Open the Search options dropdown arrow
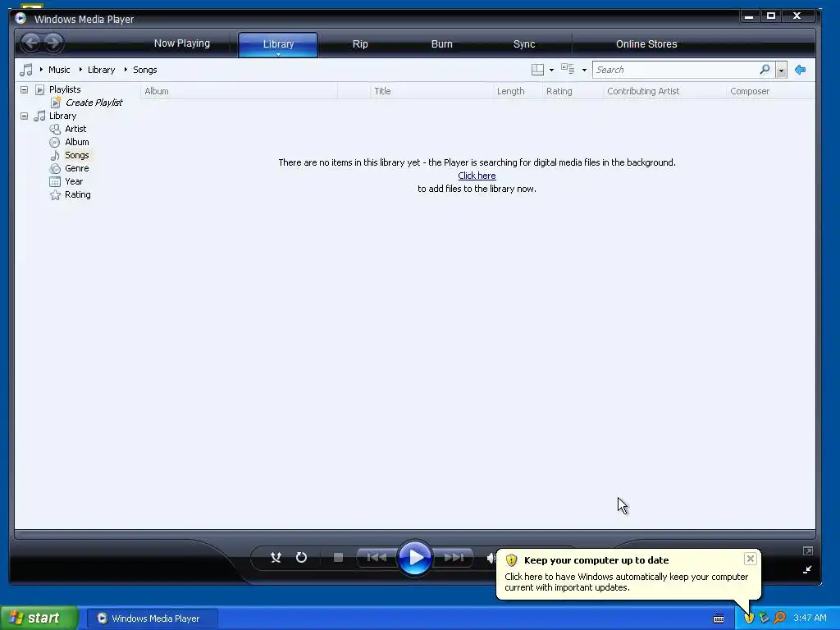The image size is (840, 630). [781, 71]
